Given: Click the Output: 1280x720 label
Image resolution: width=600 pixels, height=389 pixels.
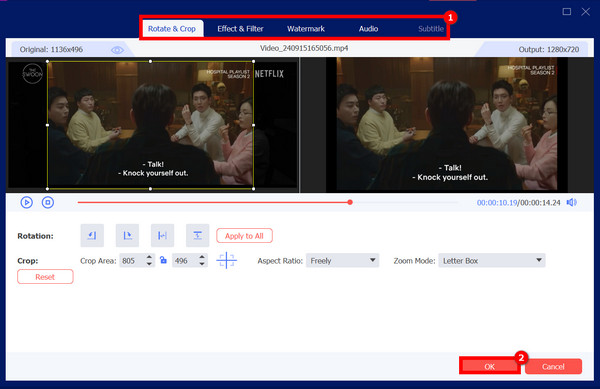Looking at the screenshot, I should tap(548, 49).
